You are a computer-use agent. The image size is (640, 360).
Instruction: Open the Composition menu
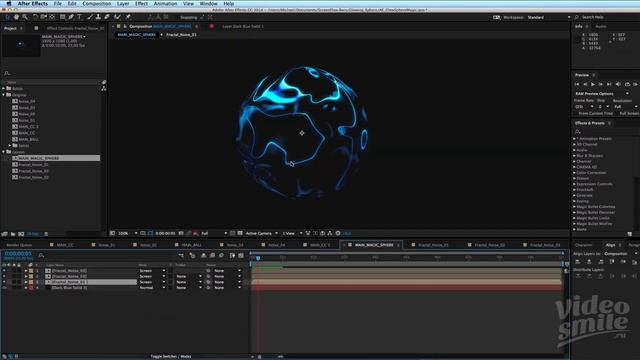(97, 4)
